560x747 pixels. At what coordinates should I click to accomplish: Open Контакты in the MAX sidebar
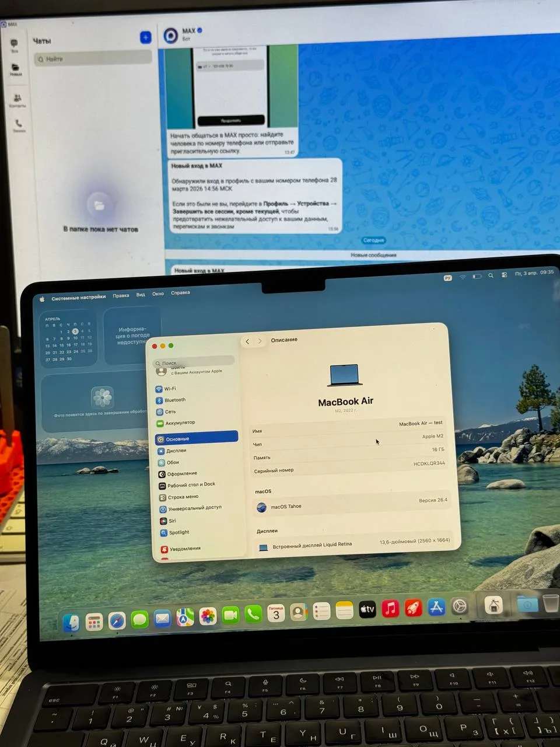[x=17, y=100]
